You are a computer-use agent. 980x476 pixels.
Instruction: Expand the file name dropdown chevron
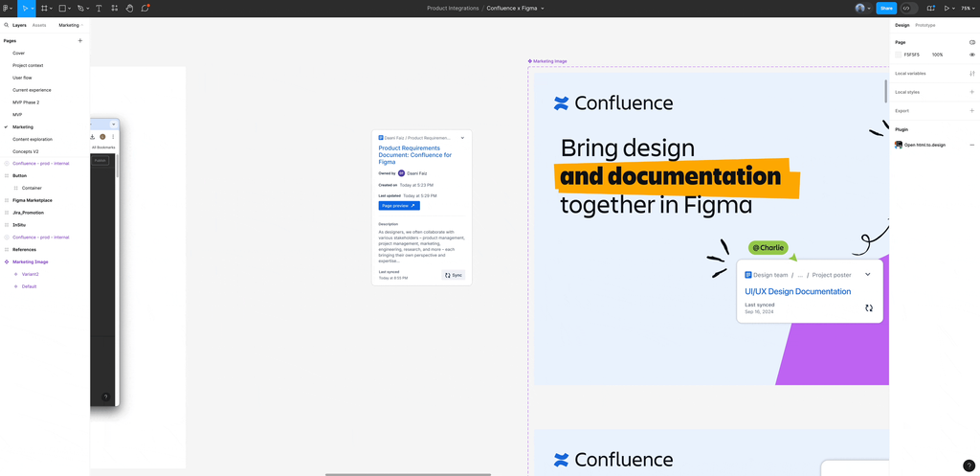pyautogui.click(x=543, y=9)
